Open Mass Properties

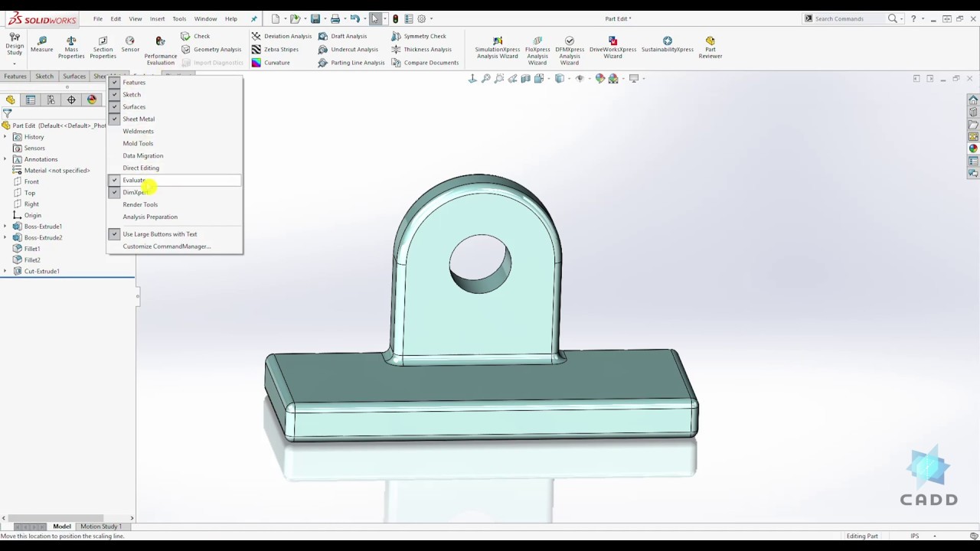pyautogui.click(x=71, y=47)
